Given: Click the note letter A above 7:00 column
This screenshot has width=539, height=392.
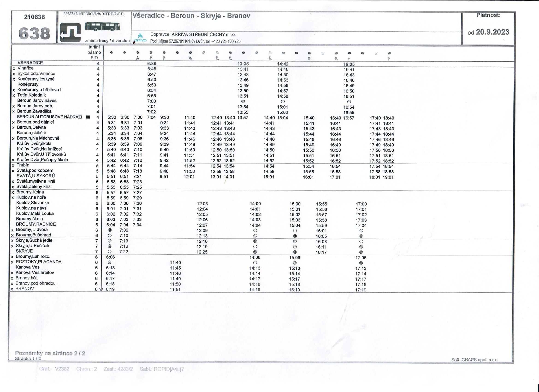Looking at the screenshot, I should click(x=138, y=58).
